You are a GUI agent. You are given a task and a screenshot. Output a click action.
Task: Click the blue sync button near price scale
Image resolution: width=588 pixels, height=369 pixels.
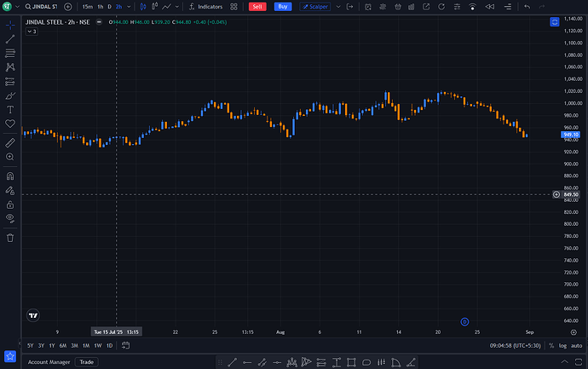(x=554, y=22)
